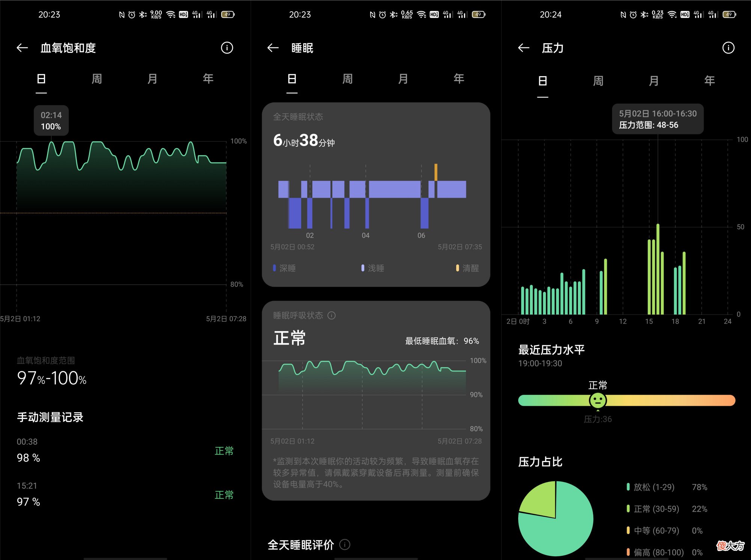Tap the 15:21 97% manual record

coord(125,494)
